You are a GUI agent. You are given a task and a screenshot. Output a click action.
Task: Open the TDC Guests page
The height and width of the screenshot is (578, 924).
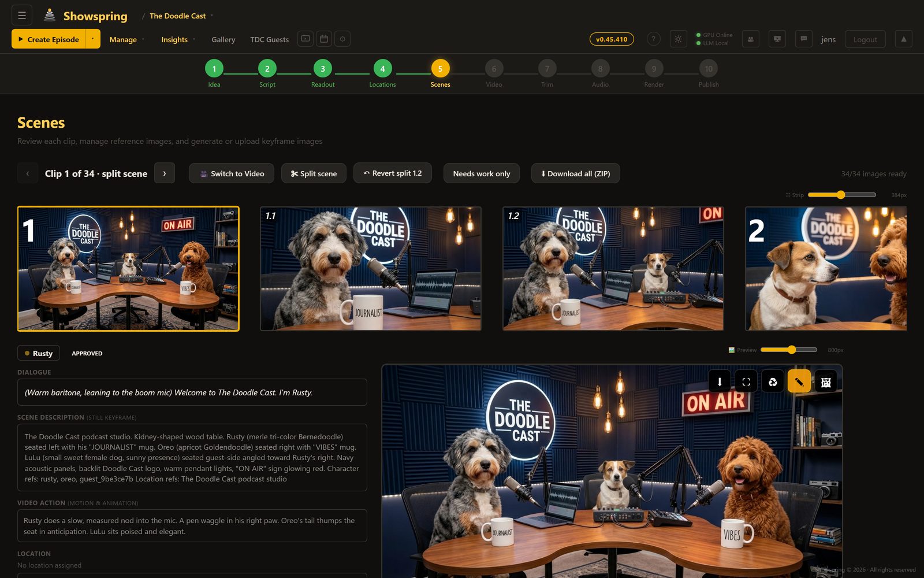click(269, 39)
